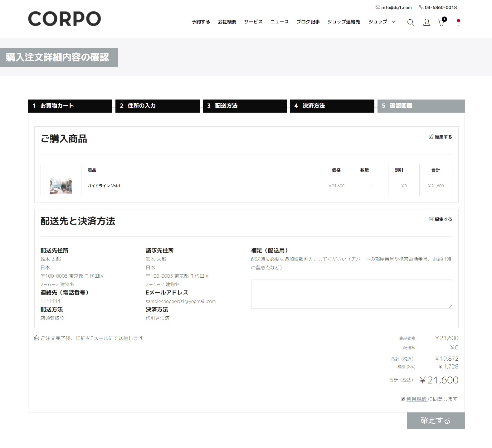The width and height of the screenshot is (492, 448).
Task: Click the total ￥21,600 税込 amount
Action: point(439,380)
